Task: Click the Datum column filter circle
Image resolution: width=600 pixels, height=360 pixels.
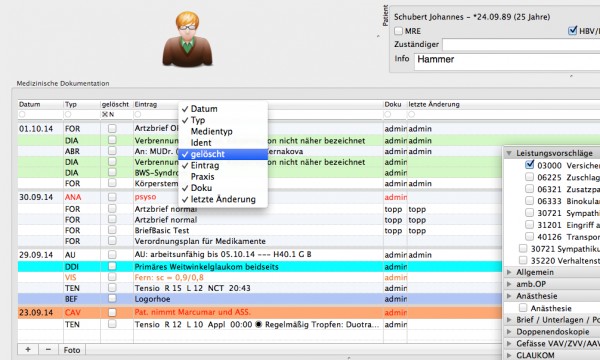Action: pyautogui.click(x=22, y=114)
